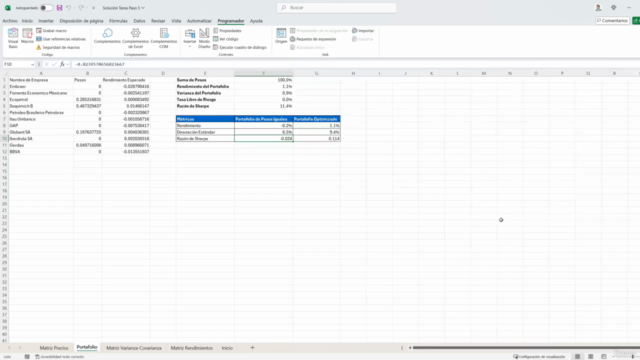Image resolution: width=640 pixels, height=360 pixels.
Task: Open the user account profile picture
Action: [x=598, y=8]
